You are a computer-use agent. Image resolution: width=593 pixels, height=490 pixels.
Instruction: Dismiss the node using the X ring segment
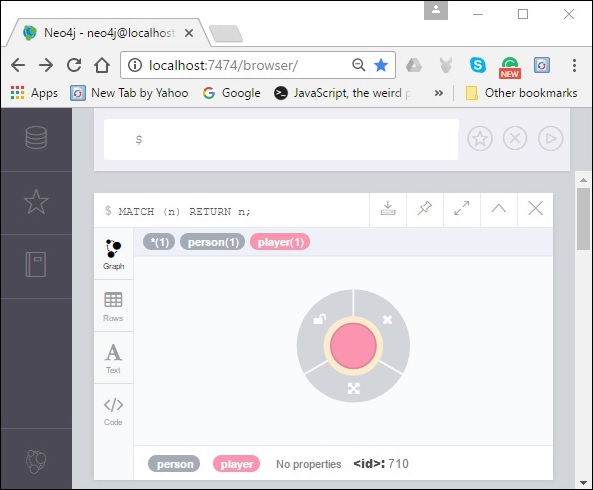(x=387, y=320)
